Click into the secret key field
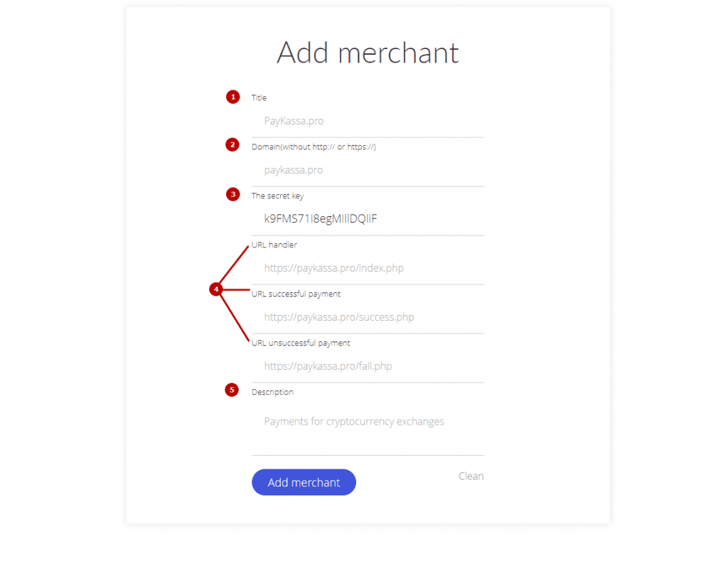The height and width of the screenshot is (569, 728). tap(368, 219)
